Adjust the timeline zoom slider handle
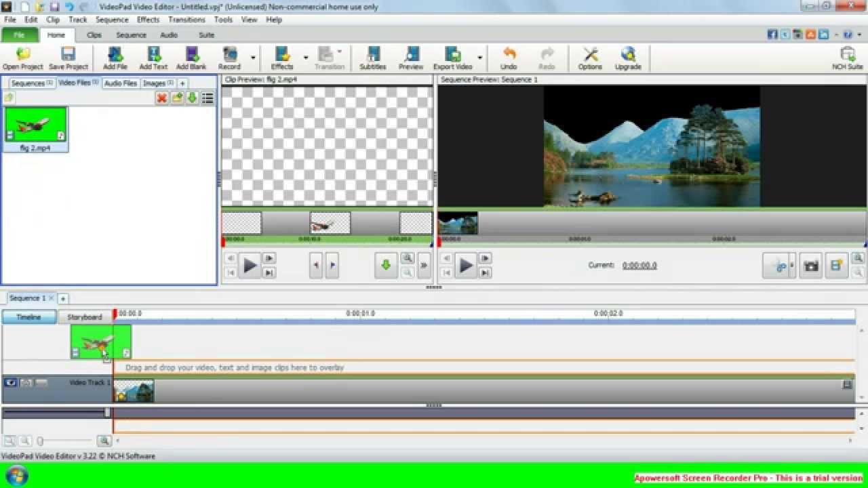This screenshot has height=488, width=868. (40, 441)
